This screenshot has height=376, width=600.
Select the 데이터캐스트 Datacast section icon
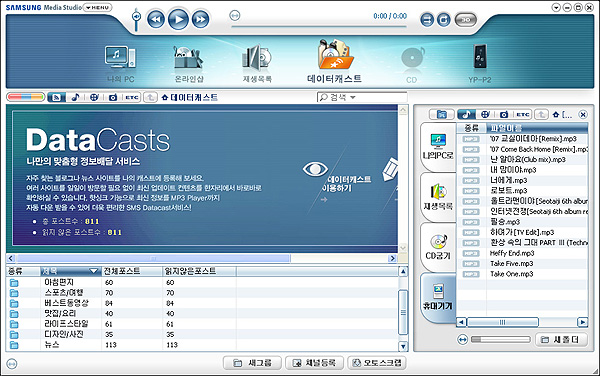(334, 61)
